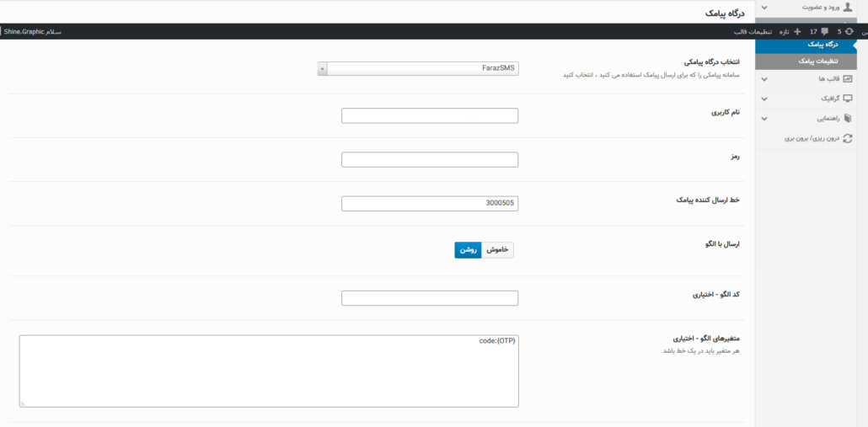Click the textarea resize handle corner

23,404
